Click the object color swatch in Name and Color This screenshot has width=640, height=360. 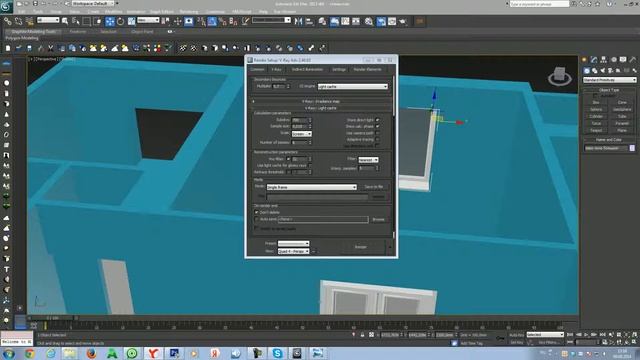(632, 148)
